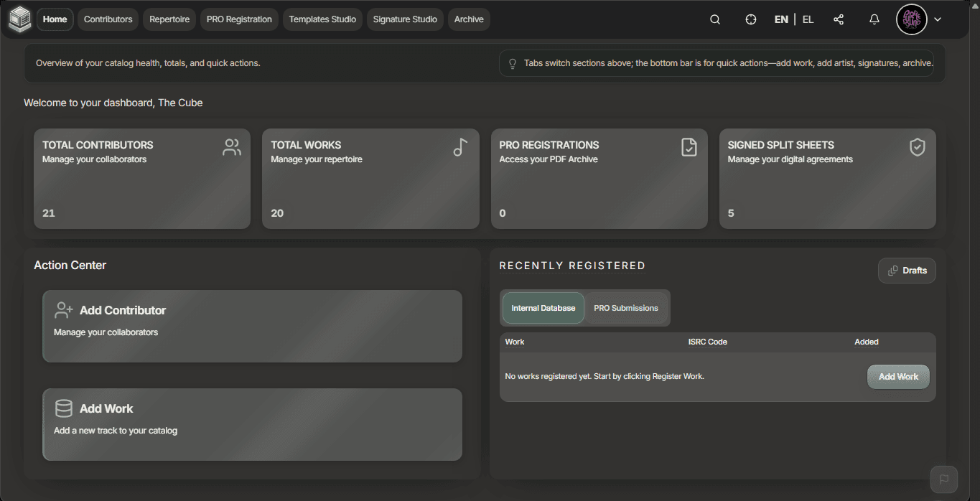This screenshot has width=980, height=501.
Task: Open the Total Works card
Action: (x=370, y=179)
